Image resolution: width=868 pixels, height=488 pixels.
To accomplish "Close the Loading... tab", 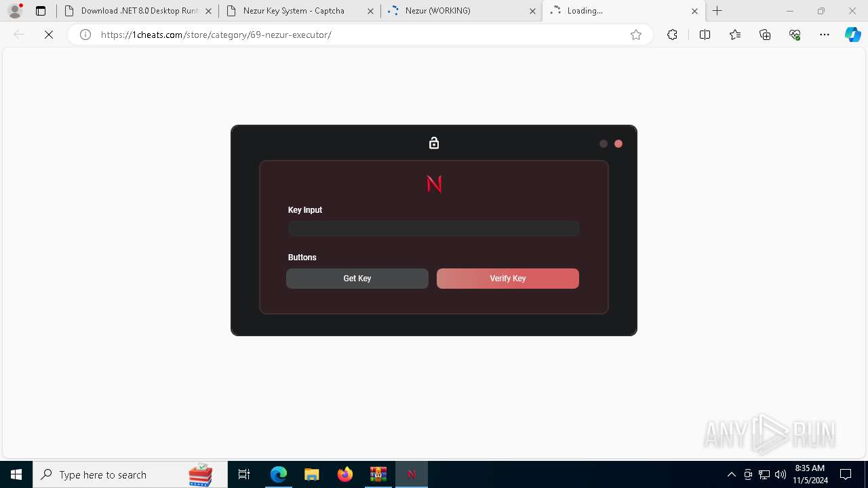I will coord(694,11).
